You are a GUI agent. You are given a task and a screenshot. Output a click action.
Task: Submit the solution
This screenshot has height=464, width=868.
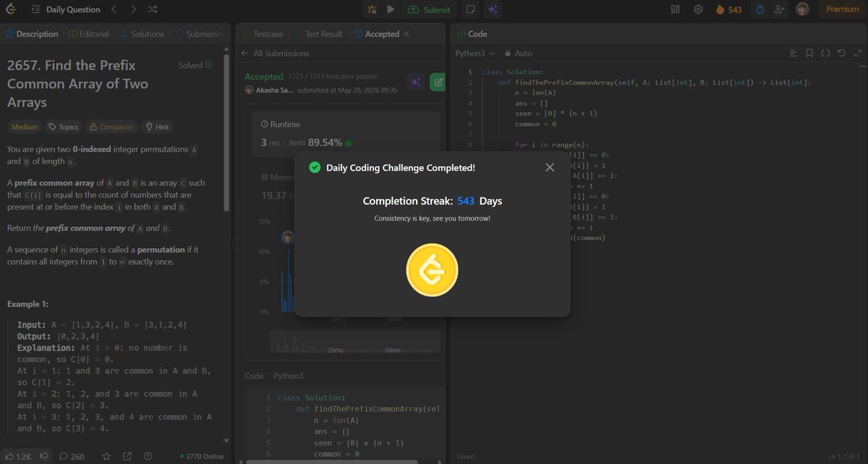pos(429,9)
